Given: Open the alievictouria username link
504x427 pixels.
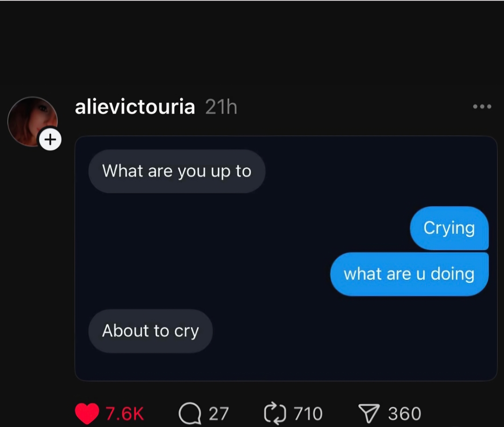Looking at the screenshot, I should [x=135, y=107].
